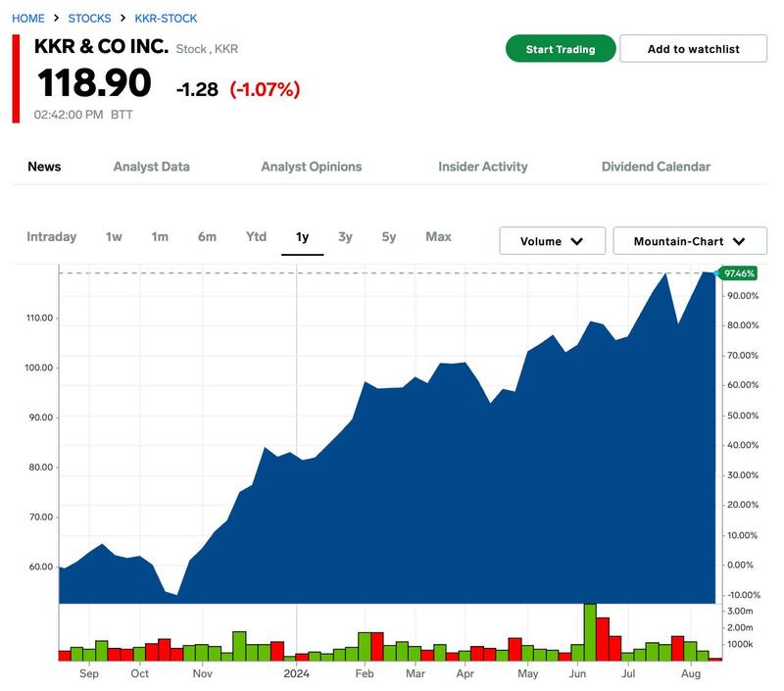784x691 pixels.
Task: Open the Analyst Data tab
Action: point(152,167)
